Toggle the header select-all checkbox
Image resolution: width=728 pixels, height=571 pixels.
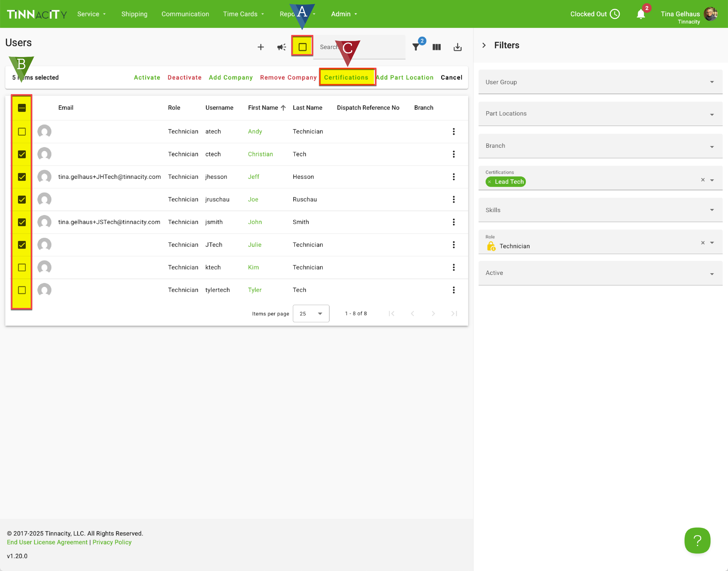click(22, 108)
